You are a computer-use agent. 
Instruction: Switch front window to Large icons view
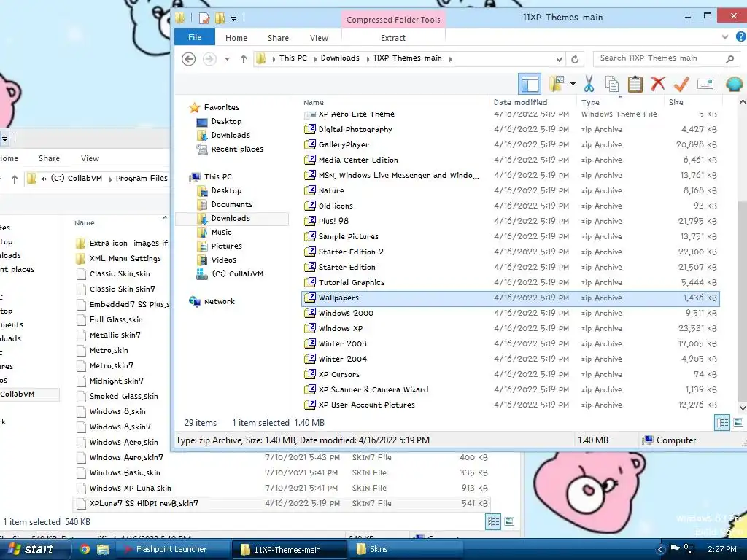738,422
